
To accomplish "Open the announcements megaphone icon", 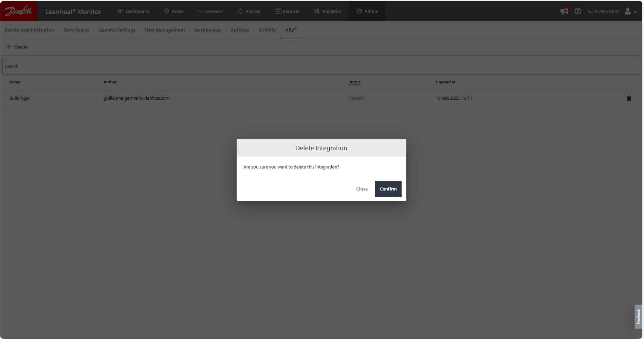I will pyautogui.click(x=564, y=11).
